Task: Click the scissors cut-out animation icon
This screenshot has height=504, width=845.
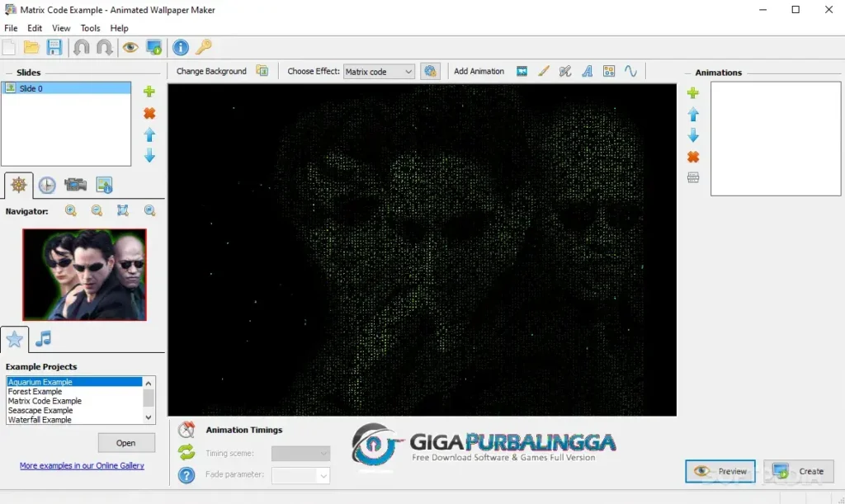Action: coord(564,71)
